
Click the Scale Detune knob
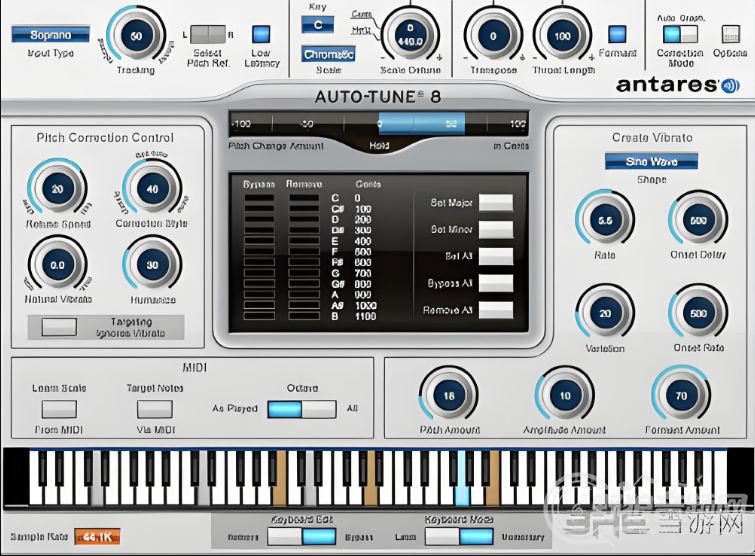click(x=410, y=36)
